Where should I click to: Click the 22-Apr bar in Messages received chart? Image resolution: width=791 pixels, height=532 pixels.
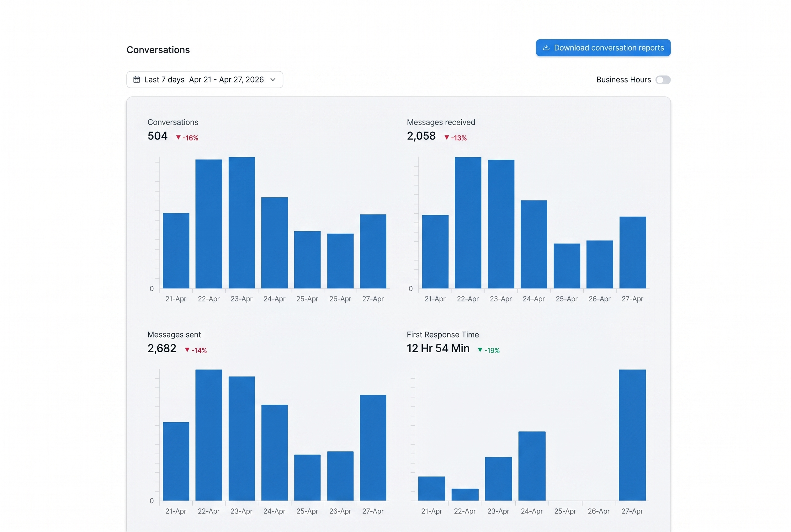click(x=468, y=223)
